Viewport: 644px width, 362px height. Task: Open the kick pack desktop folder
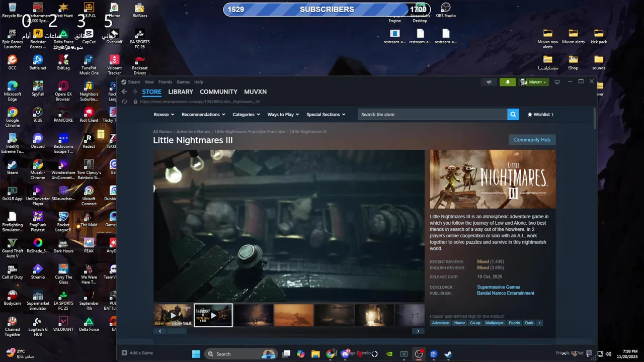[598, 36]
